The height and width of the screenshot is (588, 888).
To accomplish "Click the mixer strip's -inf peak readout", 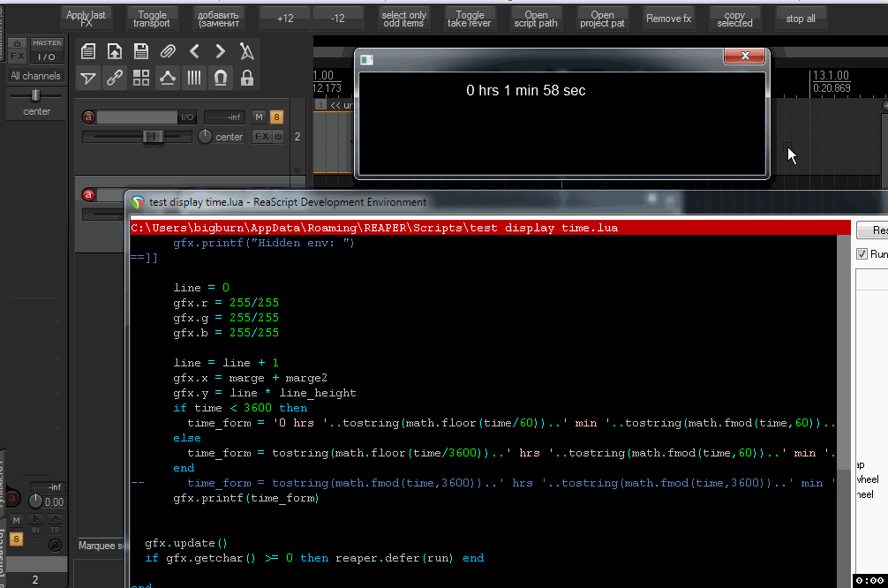I will (x=48, y=487).
